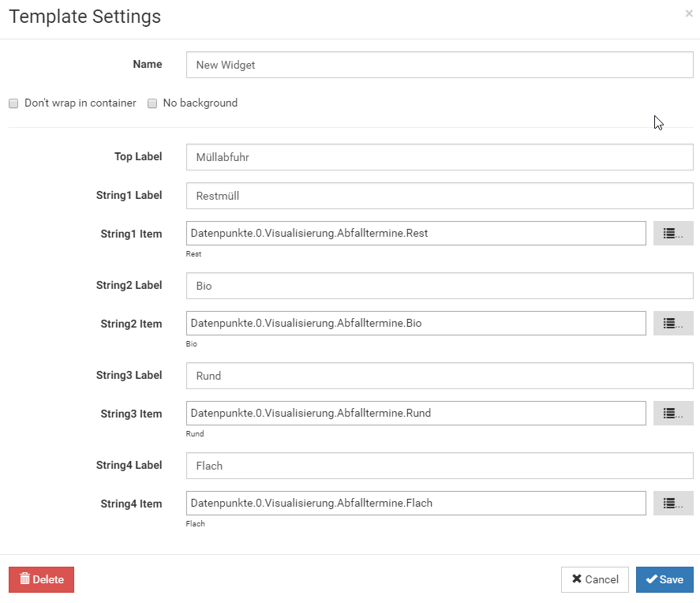
Task: Click the String3 Item Abfalltermine.Rund field
Action: [416, 414]
